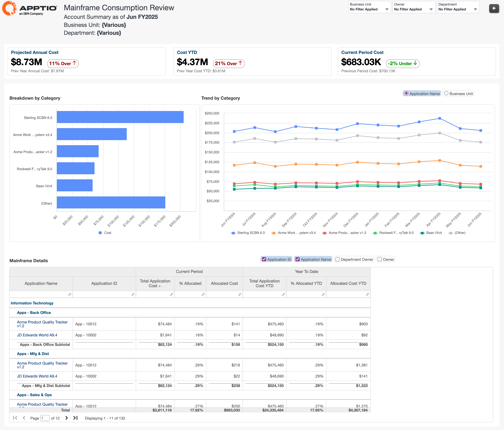Go to previous page arrow
The width and height of the screenshot is (504, 430).
(x=24, y=418)
